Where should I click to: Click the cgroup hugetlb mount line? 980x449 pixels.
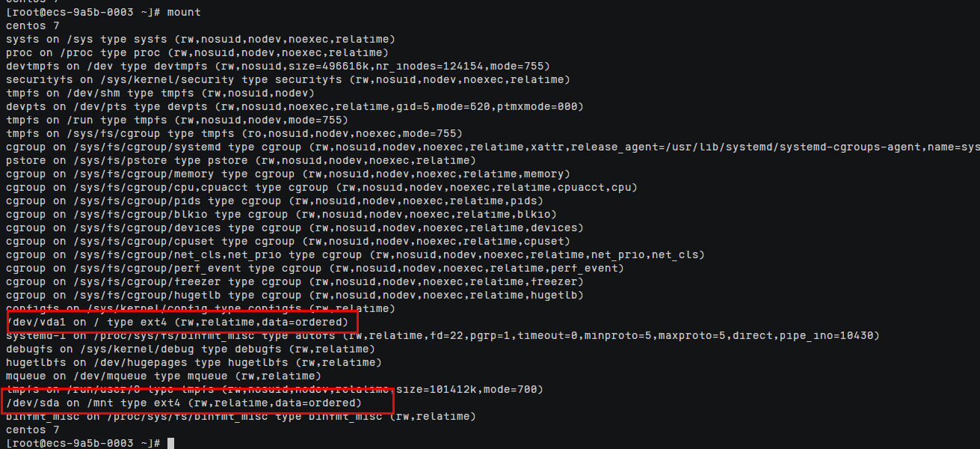(x=295, y=296)
